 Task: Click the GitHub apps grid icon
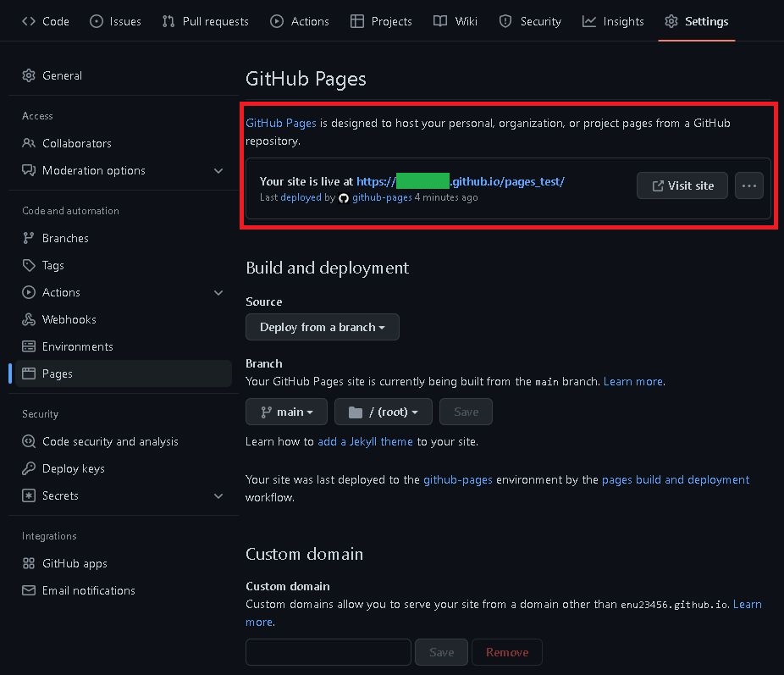29,563
